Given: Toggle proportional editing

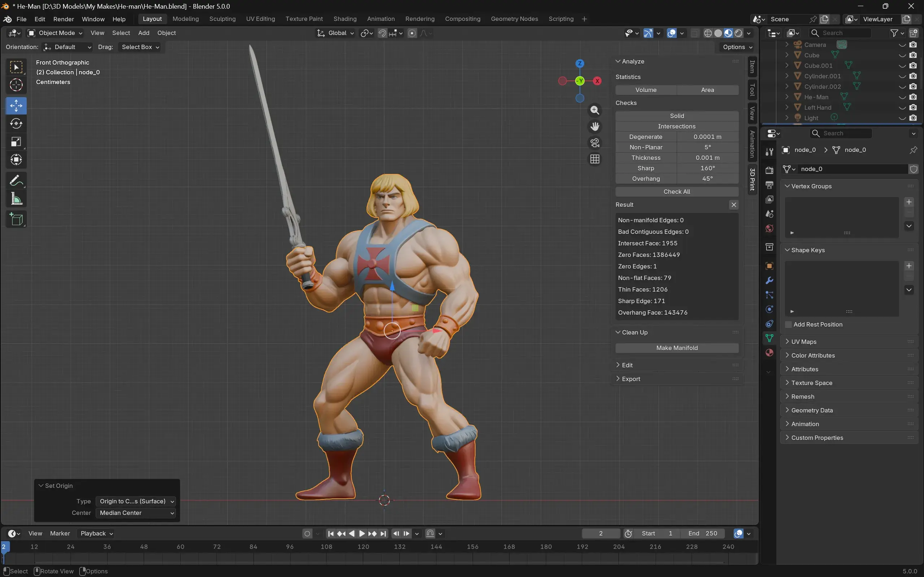Looking at the screenshot, I should coord(412,33).
